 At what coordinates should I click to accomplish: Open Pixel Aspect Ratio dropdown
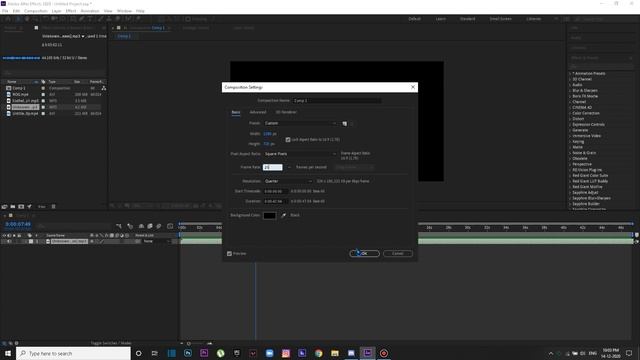pyautogui.click(x=300, y=154)
